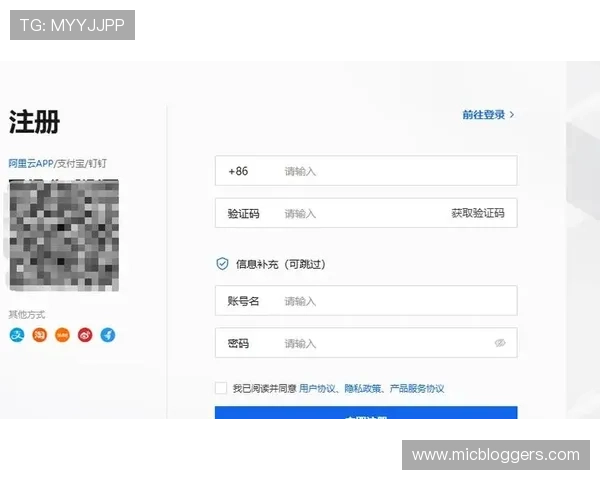This screenshot has width=600, height=480.
Task: Click the blurred QR code image
Action: (x=64, y=235)
